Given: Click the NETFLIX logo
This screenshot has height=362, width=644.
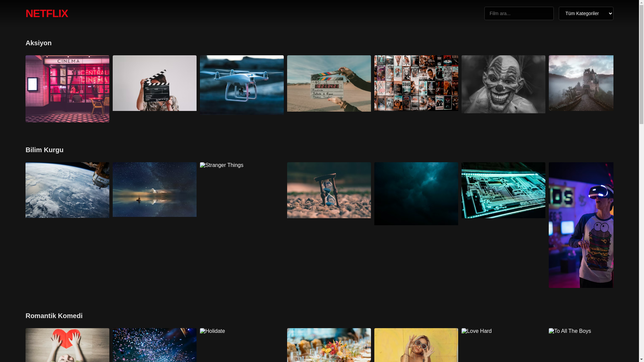Looking at the screenshot, I should click(x=47, y=13).
